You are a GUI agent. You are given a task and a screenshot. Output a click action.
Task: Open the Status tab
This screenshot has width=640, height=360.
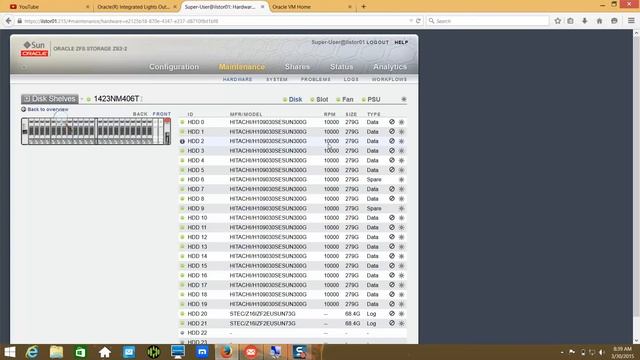point(341,67)
